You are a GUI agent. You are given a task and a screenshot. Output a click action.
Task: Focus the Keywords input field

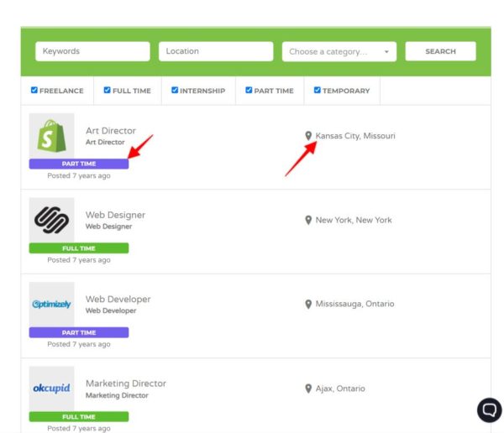pos(92,51)
